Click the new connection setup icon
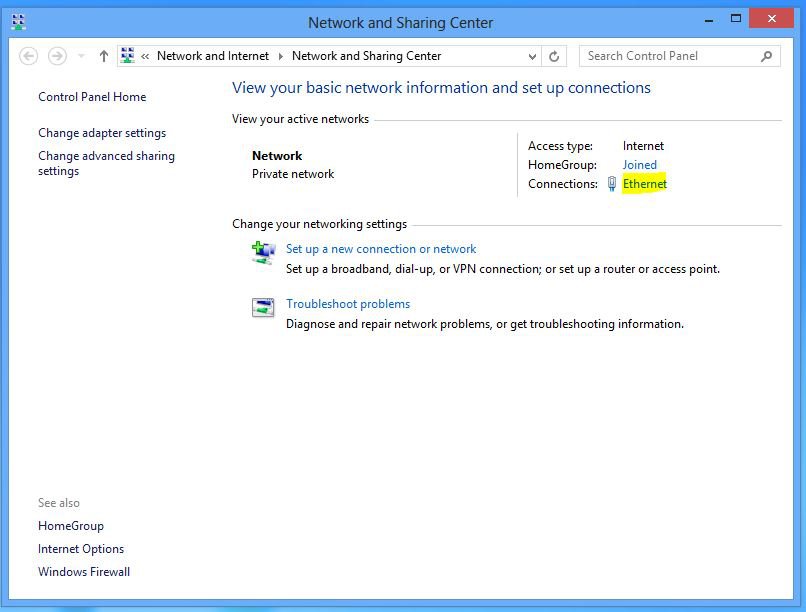The image size is (806, 612). 263,252
